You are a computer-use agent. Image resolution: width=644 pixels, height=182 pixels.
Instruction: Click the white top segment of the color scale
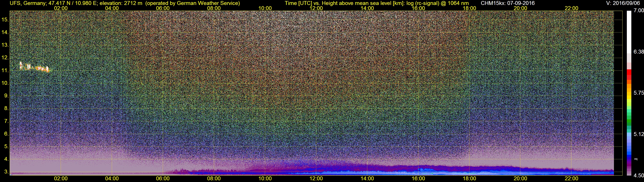(x=629, y=32)
